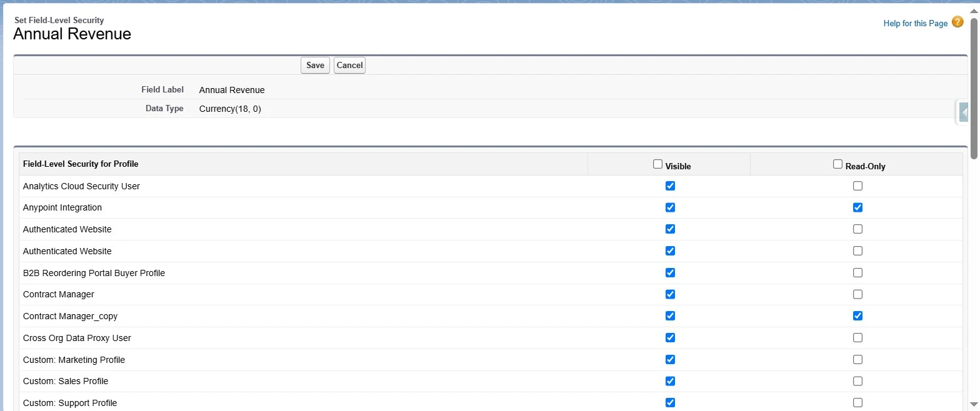Uncheck Visible for Custom: Support Profile
The width and height of the screenshot is (980, 411).
(x=670, y=403)
